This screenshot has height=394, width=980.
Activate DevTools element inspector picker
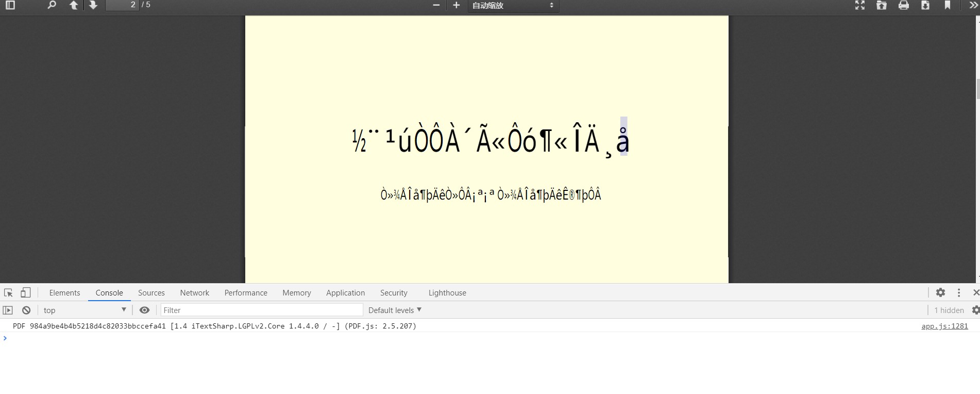[x=8, y=293]
